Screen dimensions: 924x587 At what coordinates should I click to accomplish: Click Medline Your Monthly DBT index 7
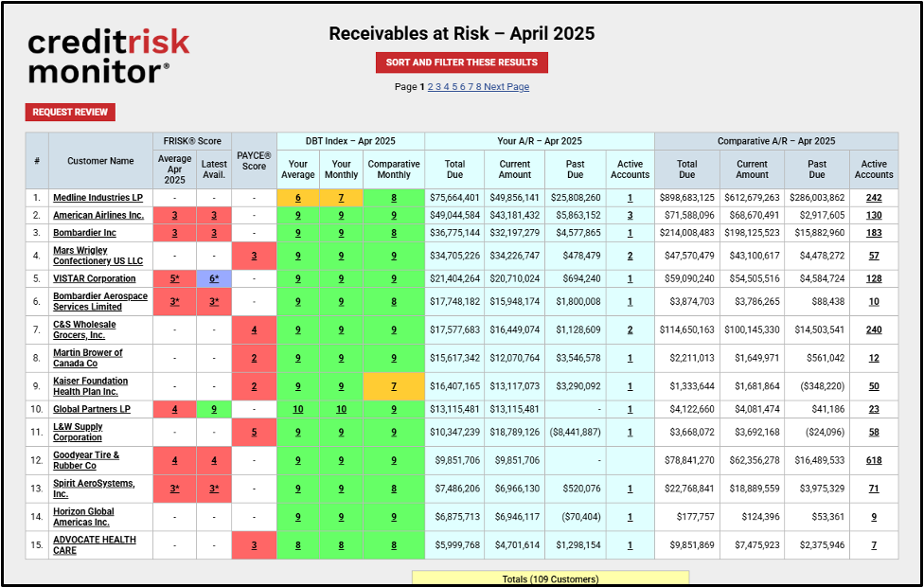pos(341,198)
